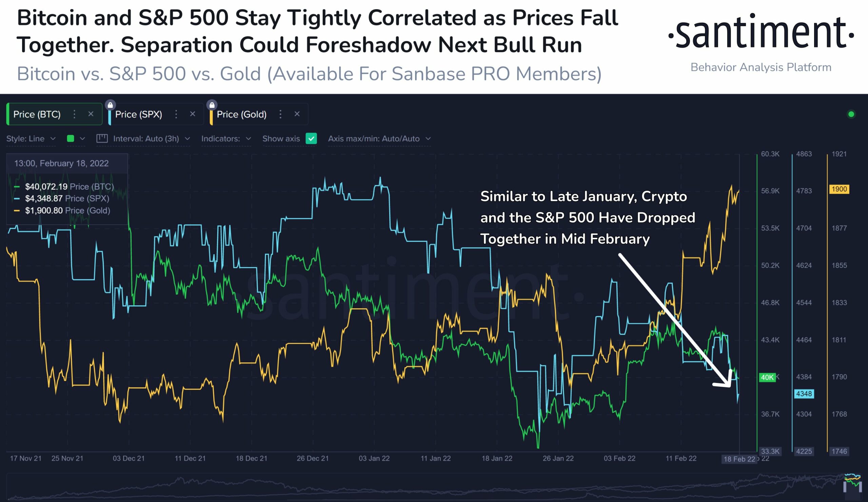The height and width of the screenshot is (502, 868).
Task: Open the Price (BTC) options menu
Action: [x=74, y=114]
